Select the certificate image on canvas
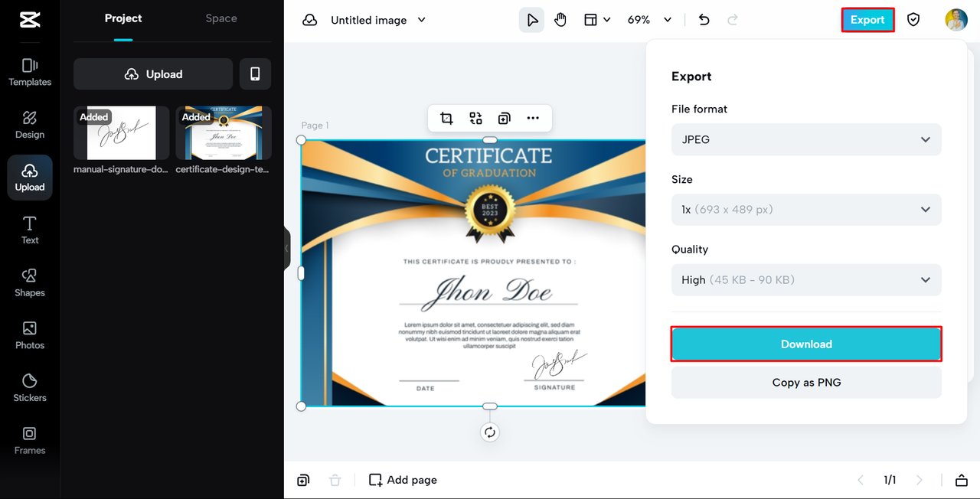Viewport: 980px width, 499px height. (473, 273)
